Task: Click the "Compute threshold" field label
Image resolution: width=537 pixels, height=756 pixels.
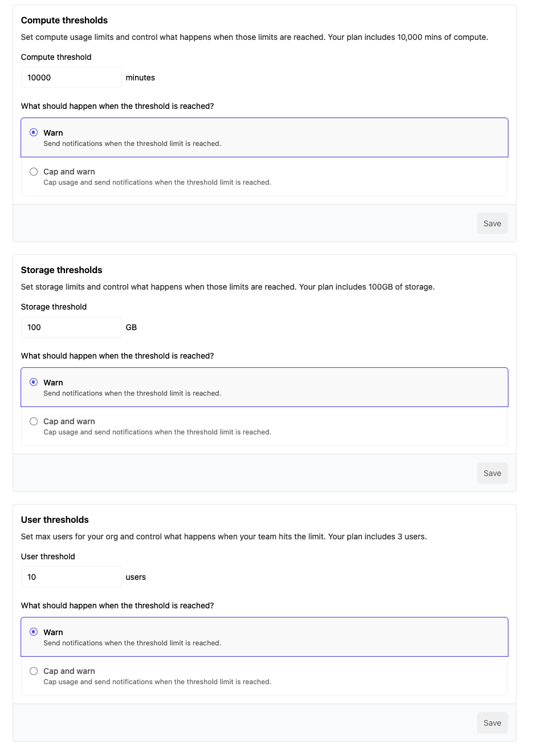Action: click(x=56, y=57)
